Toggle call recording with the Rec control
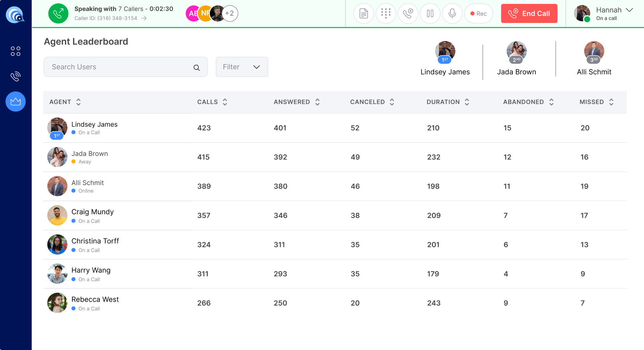The image size is (644, 350). 478,13
